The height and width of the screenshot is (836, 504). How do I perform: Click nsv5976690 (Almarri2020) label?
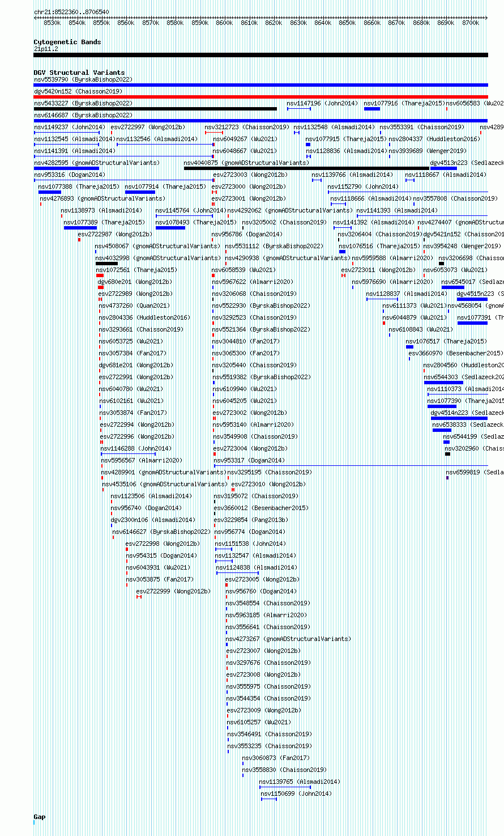392,282
